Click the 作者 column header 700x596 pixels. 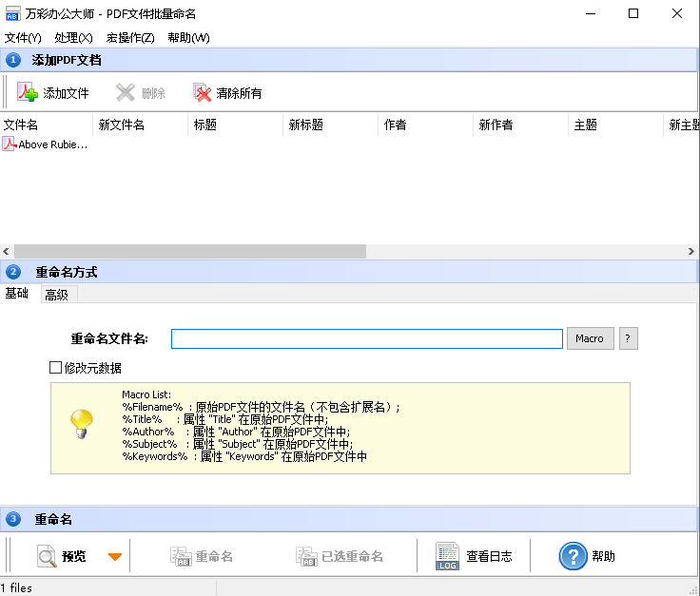[425, 125]
